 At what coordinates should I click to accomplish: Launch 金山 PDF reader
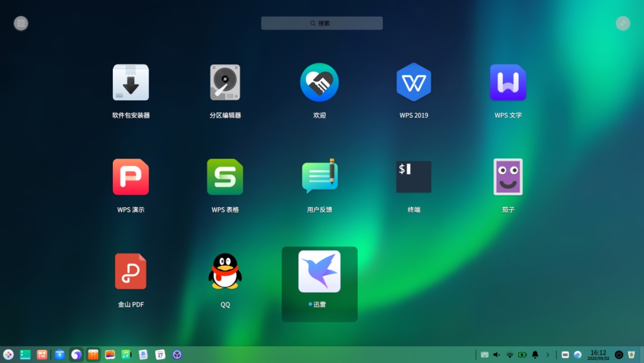pos(131,271)
